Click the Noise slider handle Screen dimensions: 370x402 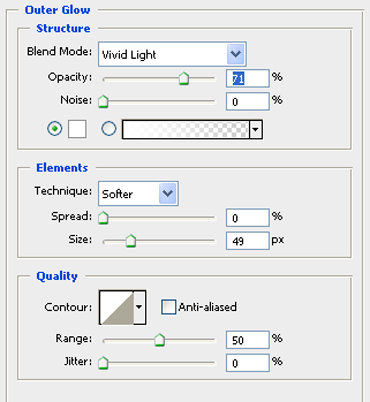[x=103, y=101]
